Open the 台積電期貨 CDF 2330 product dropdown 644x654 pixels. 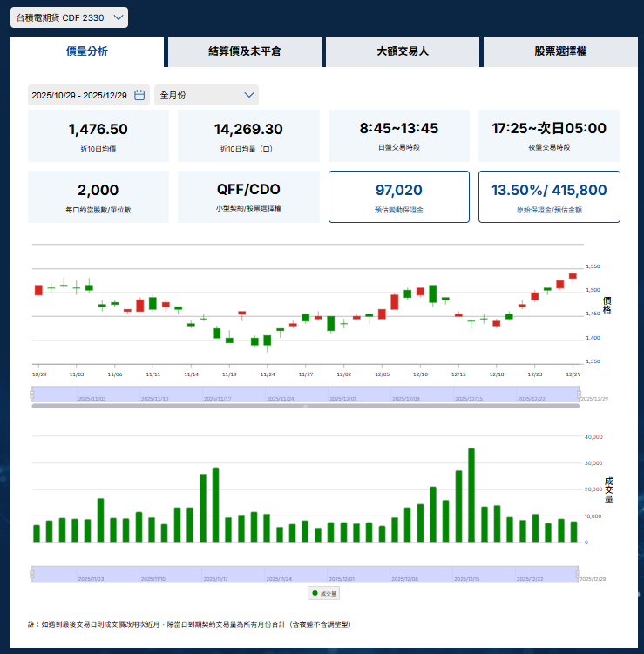(69, 17)
